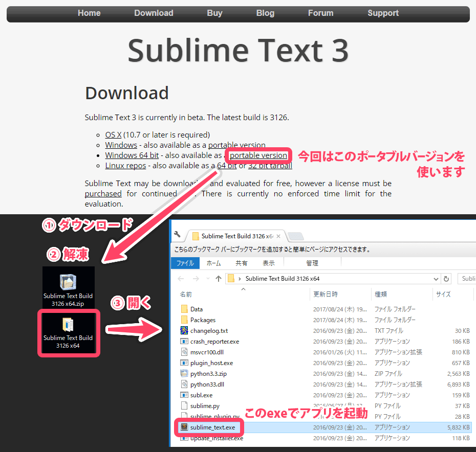Click the back navigation arrow
This screenshot has height=452, width=476.
coord(181,279)
